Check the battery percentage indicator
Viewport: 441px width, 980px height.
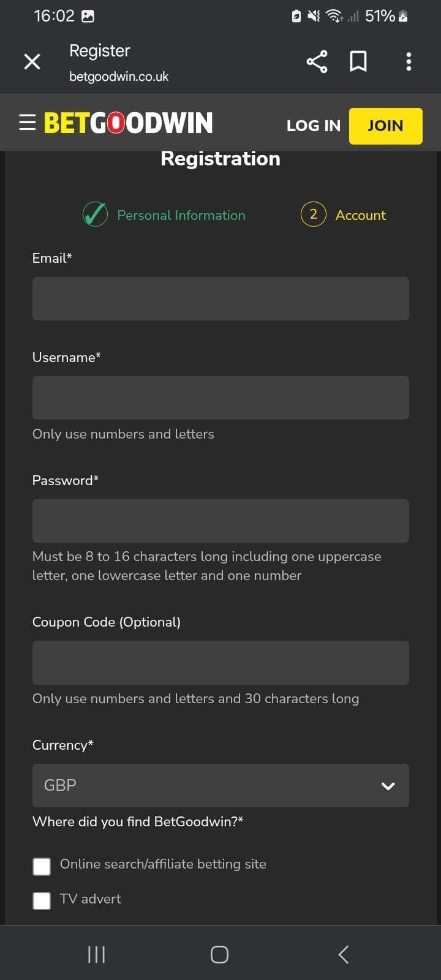click(x=381, y=16)
